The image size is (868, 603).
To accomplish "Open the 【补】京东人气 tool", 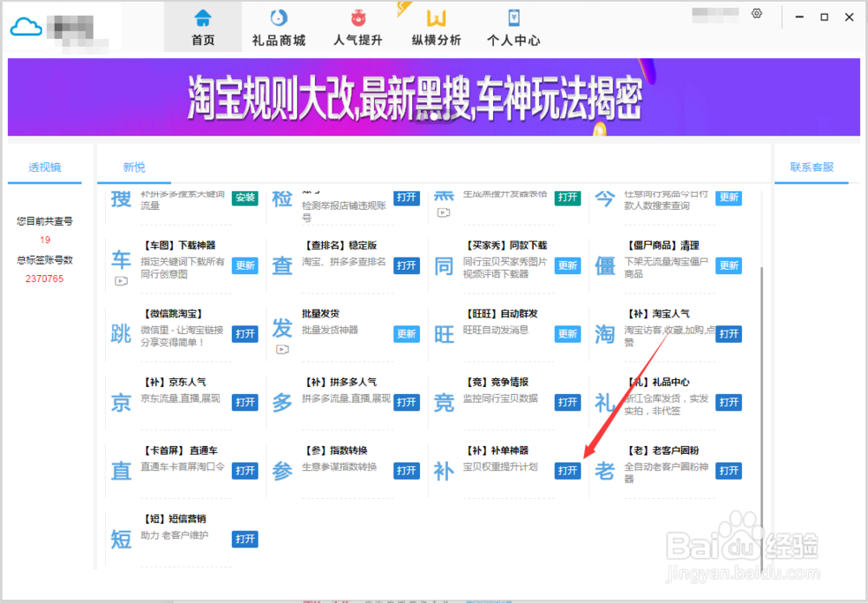I will click(245, 403).
